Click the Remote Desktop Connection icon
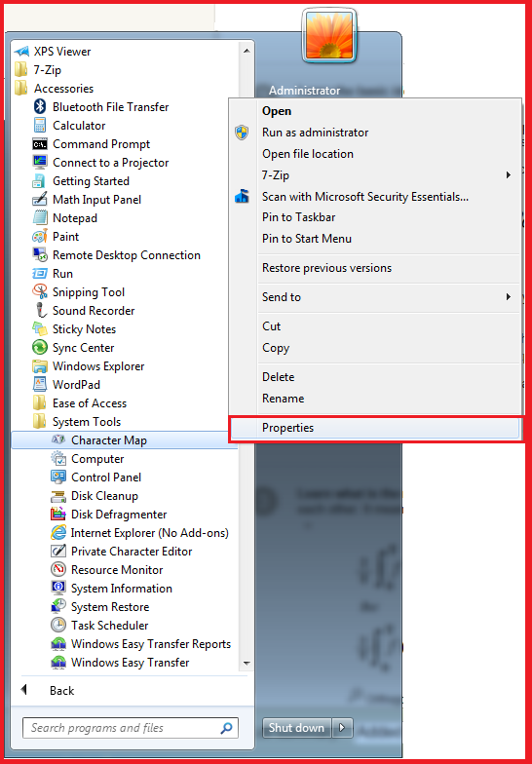 [x=40, y=255]
